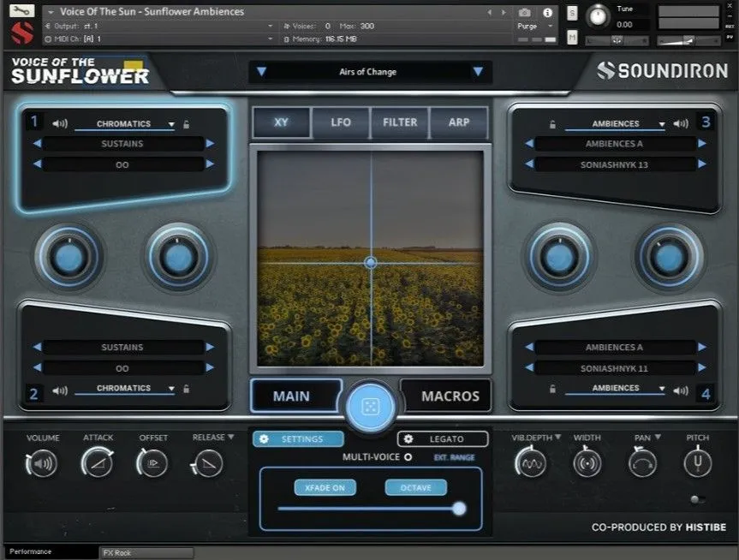Toggle the lock icon on layer 1
Viewport: 739px width, 560px height.
[x=186, y=124]
